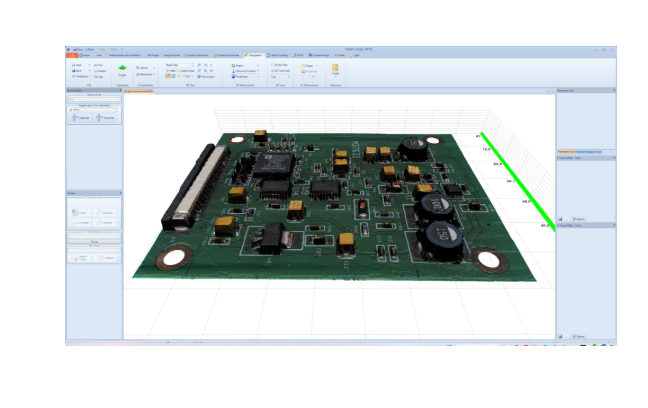The width and height of the screenshot is (648, 408).
Task: Open the Object Counting tab
Action: point(276,55)
